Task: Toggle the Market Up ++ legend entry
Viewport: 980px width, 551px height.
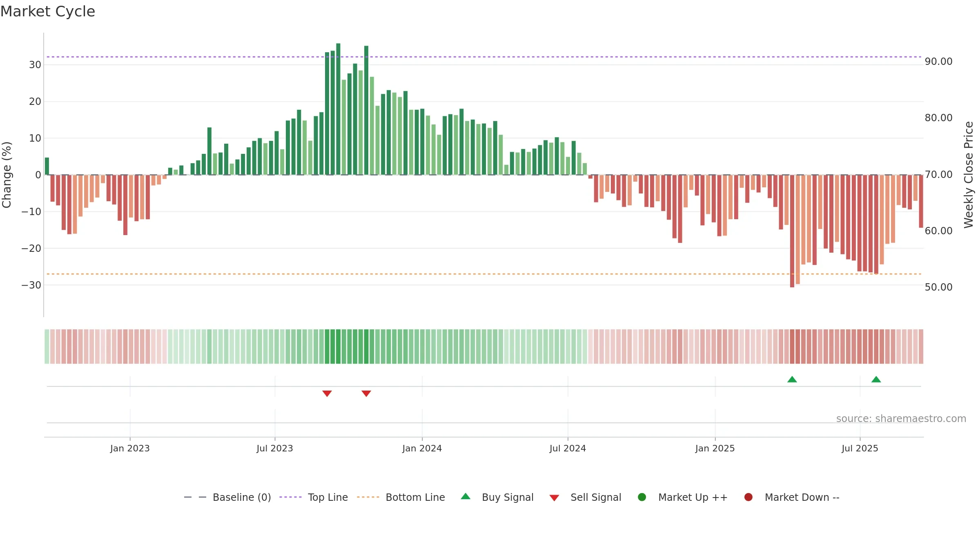Action: pyautogui.click(x=682, y=497)
